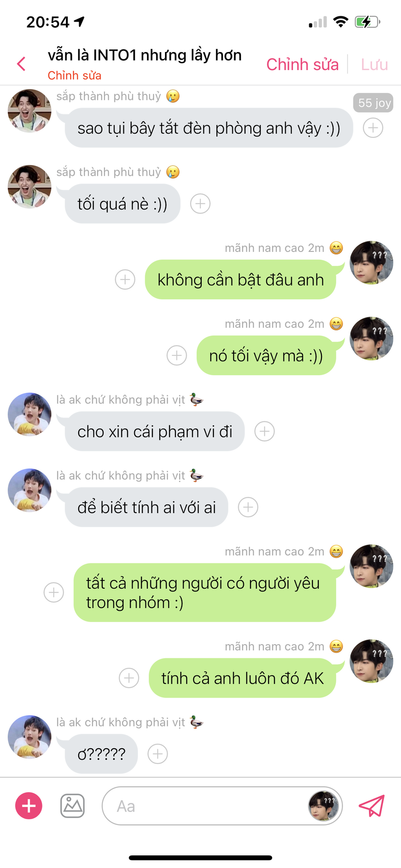Image resolution: width=401 pixels, height=868 pixels.
Task: Tap chat title "vẫn là INTO1 nhưng lầy hơn"
Action: (145, 55)
